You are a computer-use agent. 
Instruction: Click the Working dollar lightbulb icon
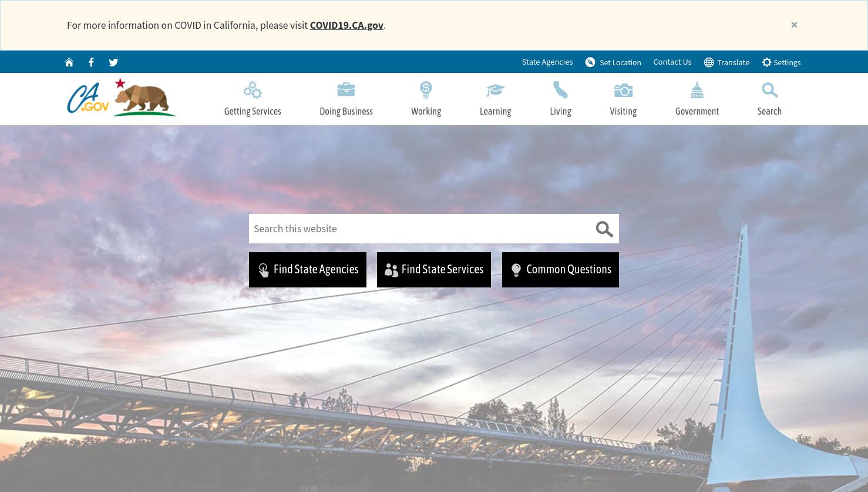(x=426, y=90)
